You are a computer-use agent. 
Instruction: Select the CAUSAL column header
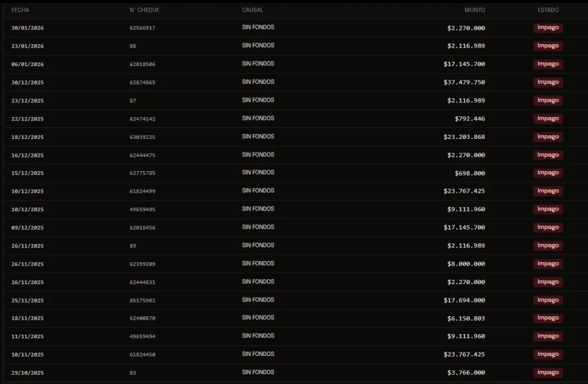253,10
